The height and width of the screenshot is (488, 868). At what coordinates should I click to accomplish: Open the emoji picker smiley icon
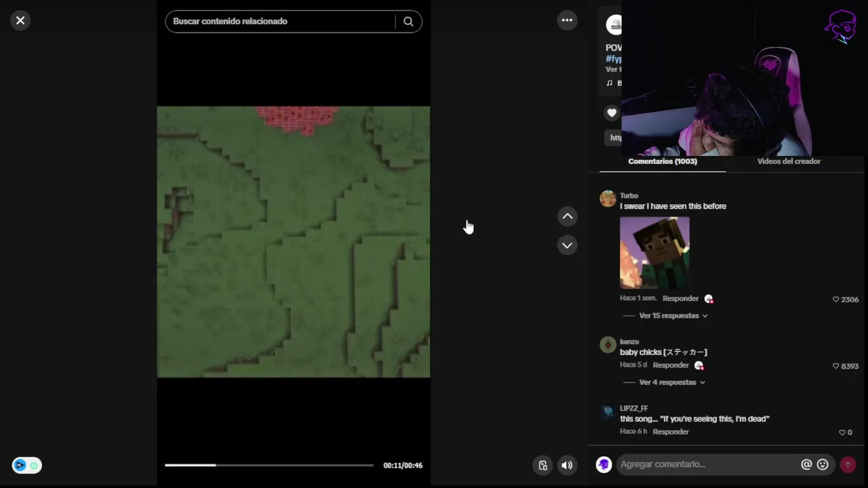(823, 464)
